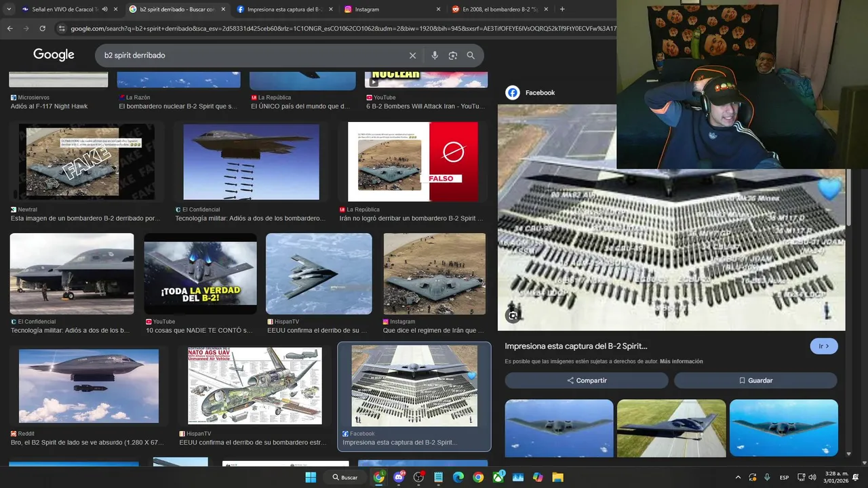Open Discord from the taskbar
Screen dimensions: 868x488
(399, 477)
